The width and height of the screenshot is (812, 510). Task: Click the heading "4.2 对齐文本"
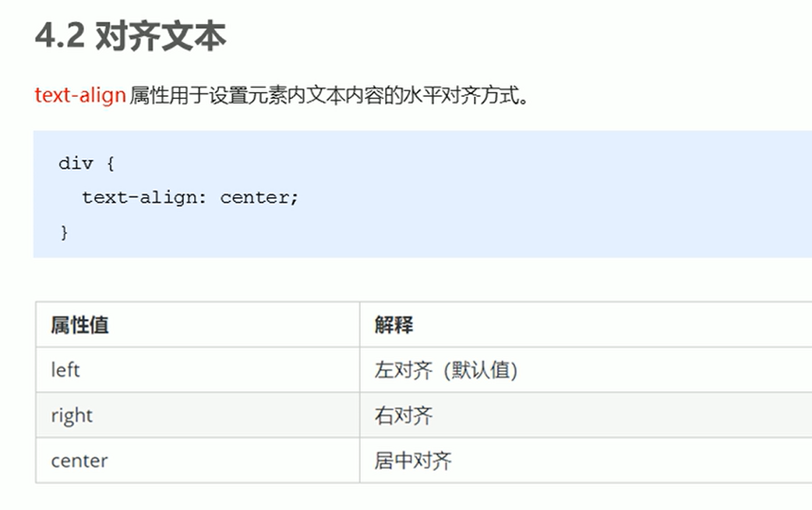coord(130,37)
